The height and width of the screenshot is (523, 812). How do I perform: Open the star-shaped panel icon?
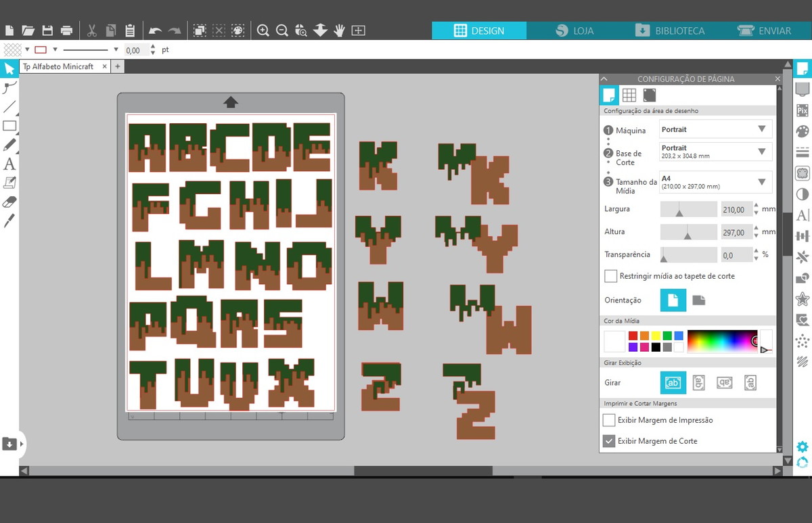pos(803,298)
